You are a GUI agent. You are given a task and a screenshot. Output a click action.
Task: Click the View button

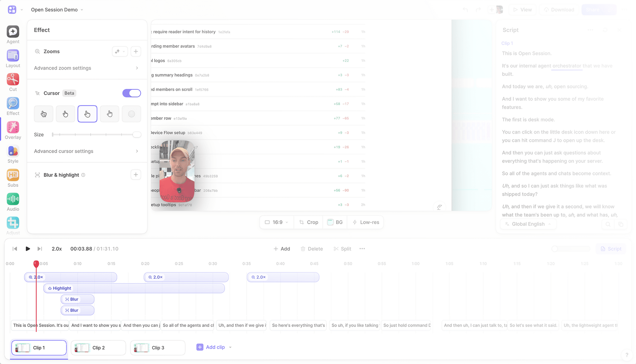tap(523, 10)
